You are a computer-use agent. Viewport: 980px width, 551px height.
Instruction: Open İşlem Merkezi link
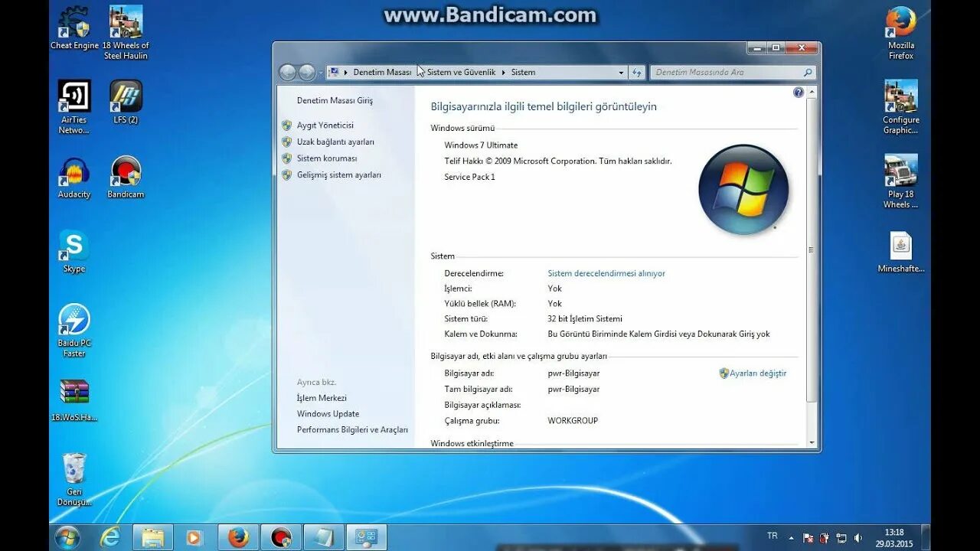pyautogui.click(x=322, y=398)
